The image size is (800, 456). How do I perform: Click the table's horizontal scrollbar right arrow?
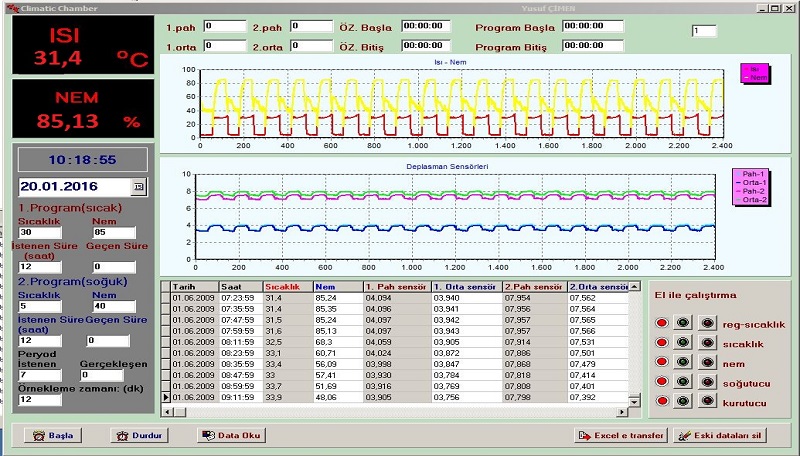[x=622, y=412]
